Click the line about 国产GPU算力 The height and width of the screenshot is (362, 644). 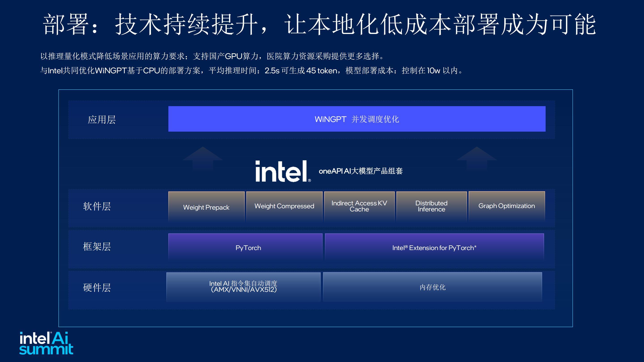pos(212,56)
